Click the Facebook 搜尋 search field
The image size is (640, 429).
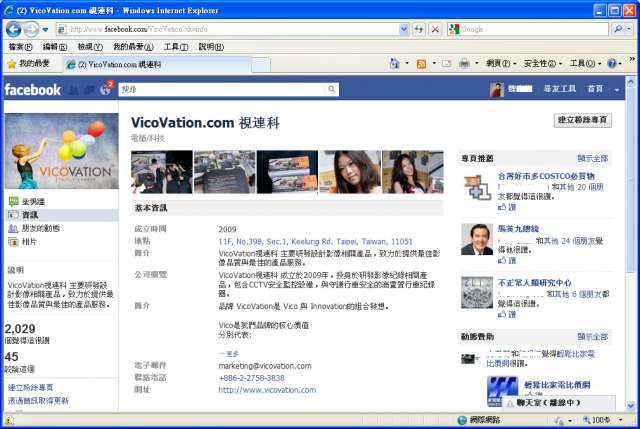(222, 89)
